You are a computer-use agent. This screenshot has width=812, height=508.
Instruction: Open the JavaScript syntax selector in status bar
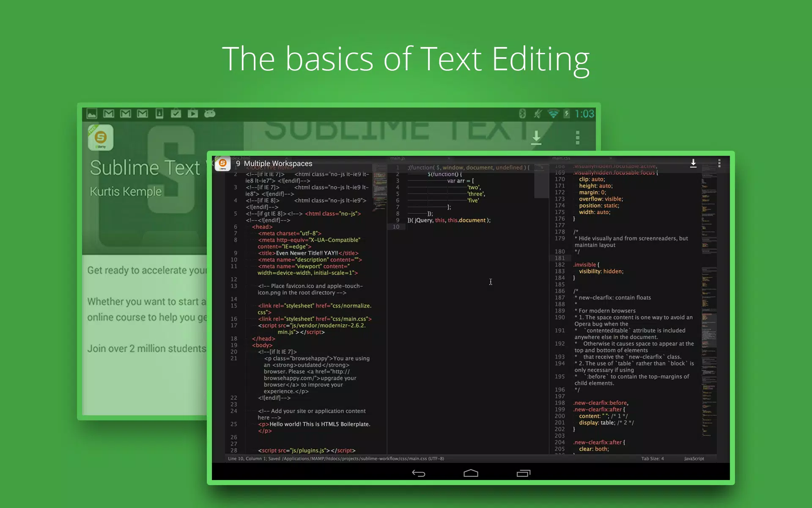pyautogui.click(x=694, y=458)
